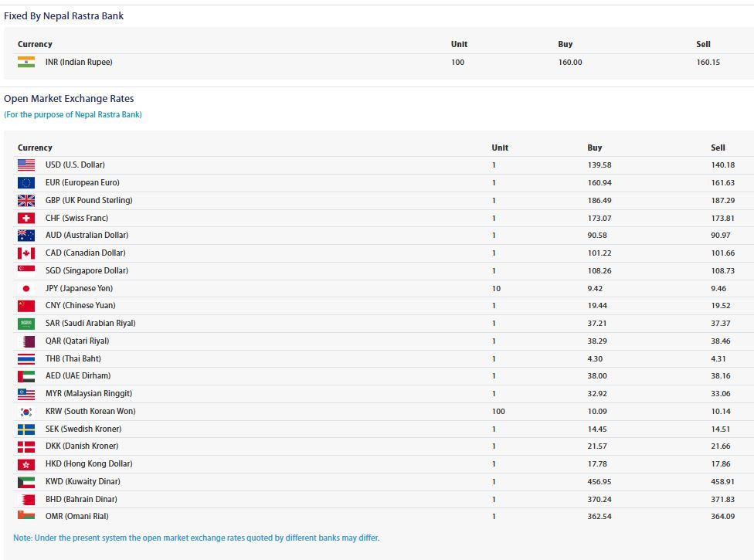Click the Swedish flag icon for SEK
754x560 pixels.
26,429
